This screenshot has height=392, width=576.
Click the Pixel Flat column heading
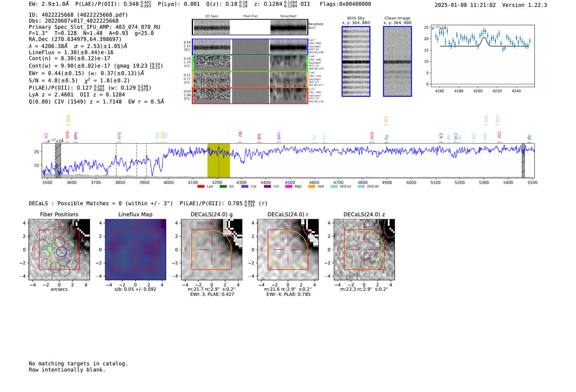pos(250,16)
